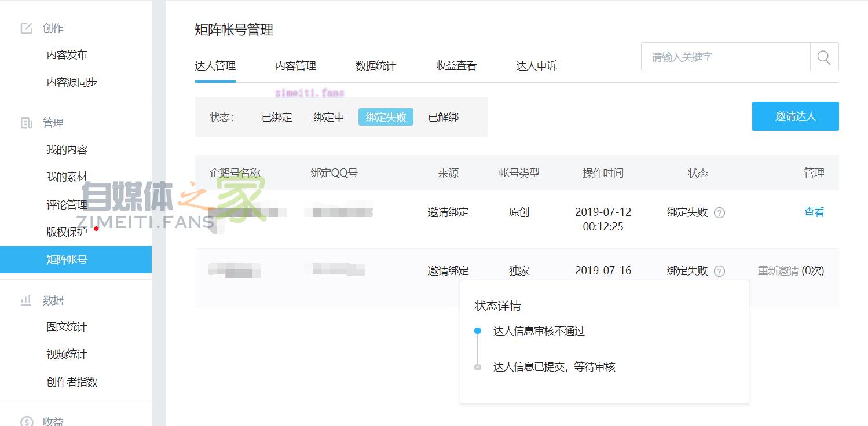Switch to 数据统计 tab

click(376, 66)
